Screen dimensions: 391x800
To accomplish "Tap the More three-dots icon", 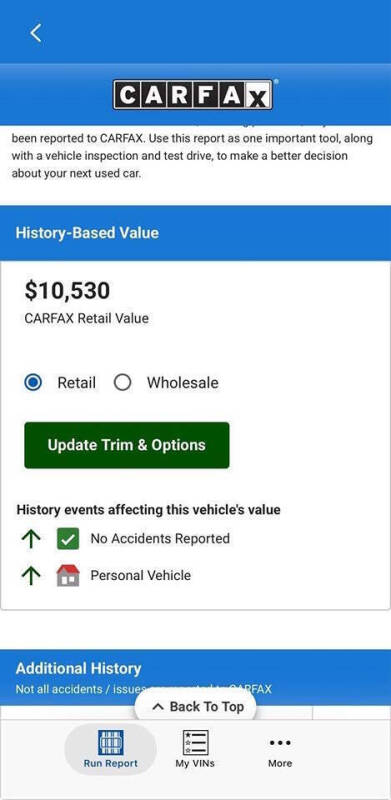I will point(280,742).
